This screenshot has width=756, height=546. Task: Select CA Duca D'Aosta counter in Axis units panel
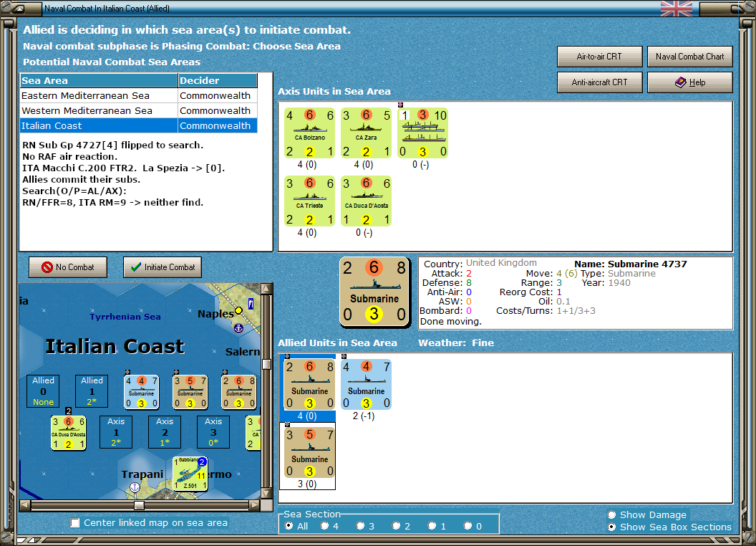pos(366,201)
